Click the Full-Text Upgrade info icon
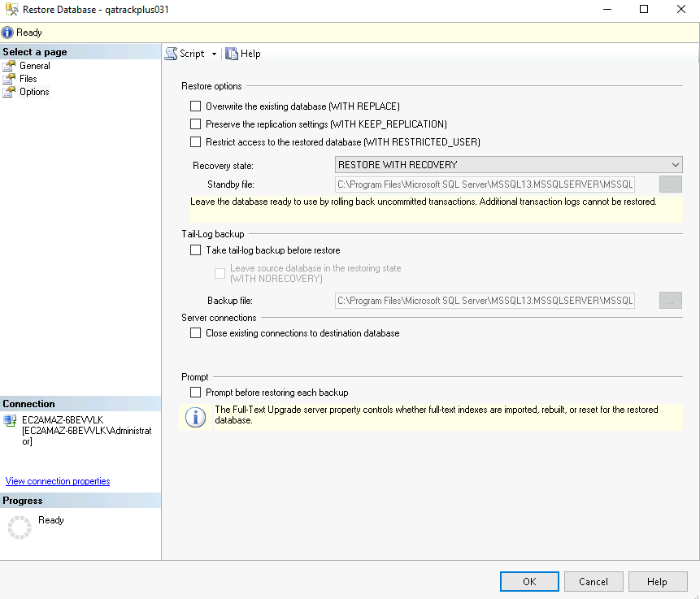 pos(196,417)
